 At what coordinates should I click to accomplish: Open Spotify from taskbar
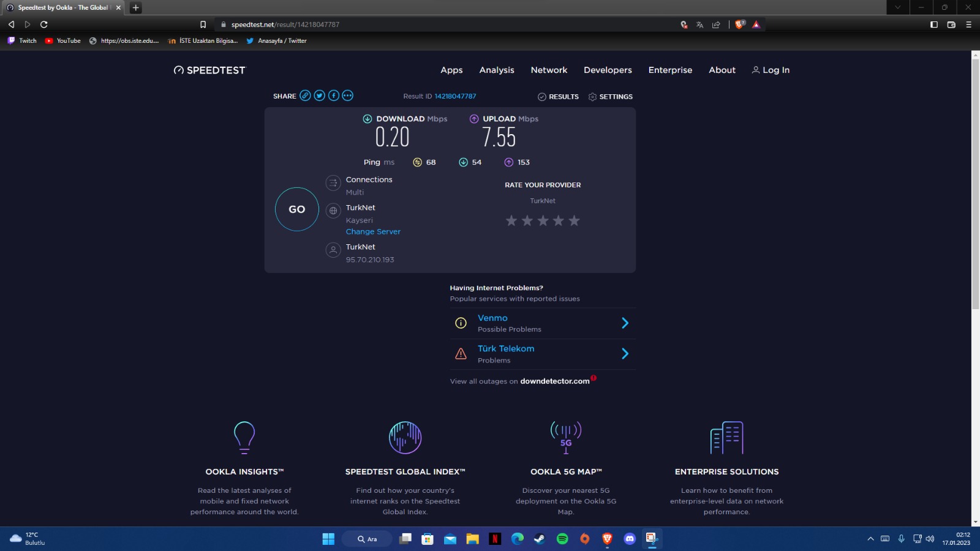click(x=562, y=539)
